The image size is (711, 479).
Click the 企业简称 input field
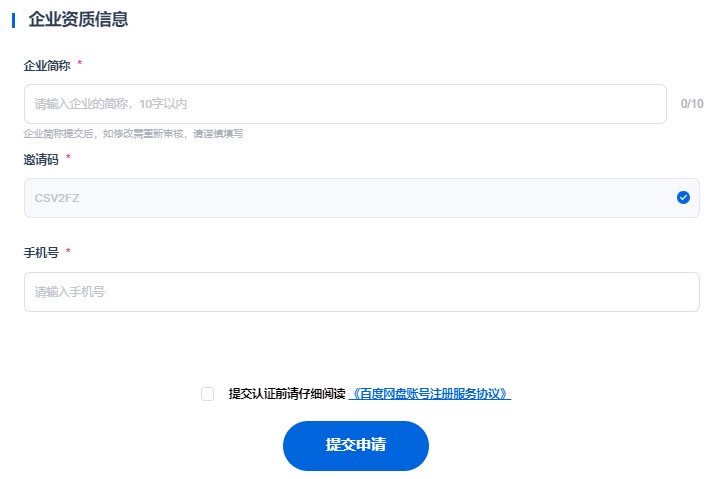[345, 104]
